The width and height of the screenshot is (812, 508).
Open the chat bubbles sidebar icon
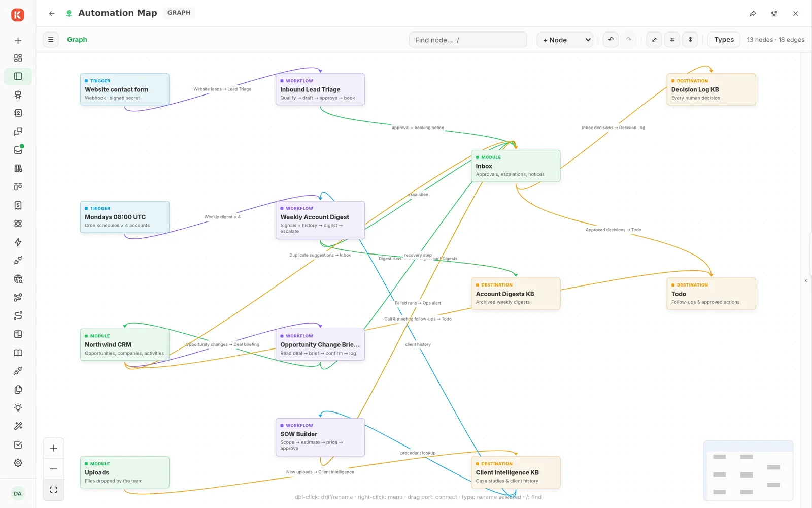(x=18, y=132)
